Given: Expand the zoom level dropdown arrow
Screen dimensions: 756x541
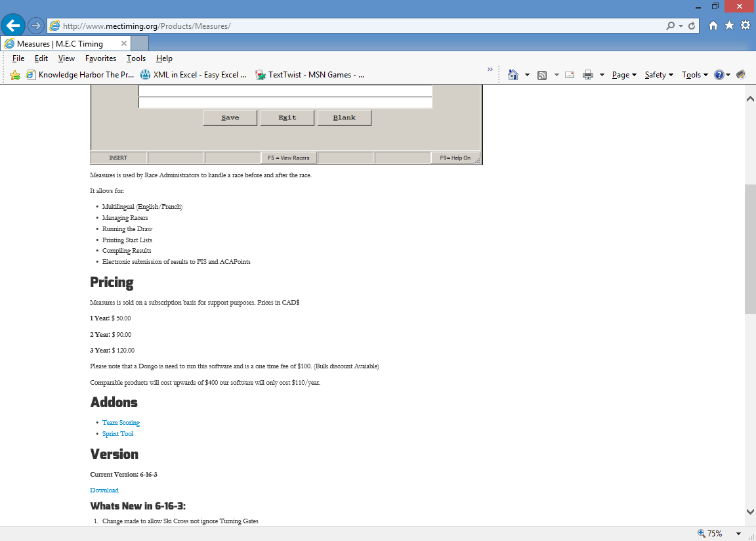Looking at the screenshot, I should coord(738,534).
